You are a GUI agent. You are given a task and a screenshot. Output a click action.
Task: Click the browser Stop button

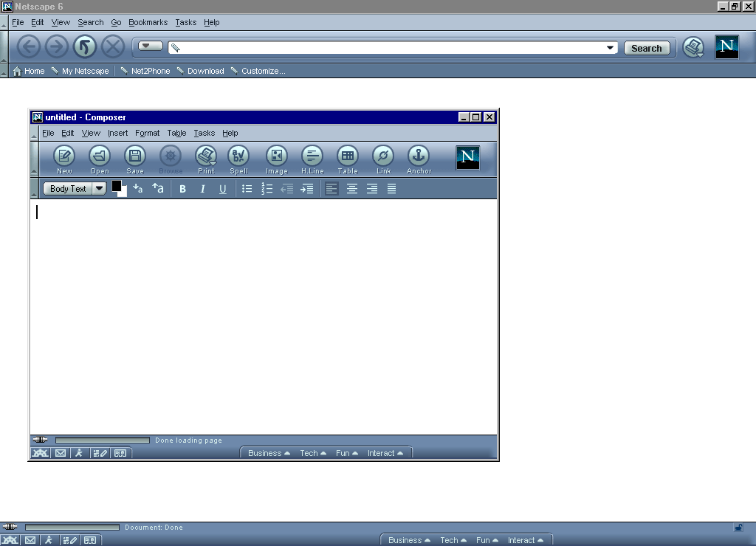point(113,46)
